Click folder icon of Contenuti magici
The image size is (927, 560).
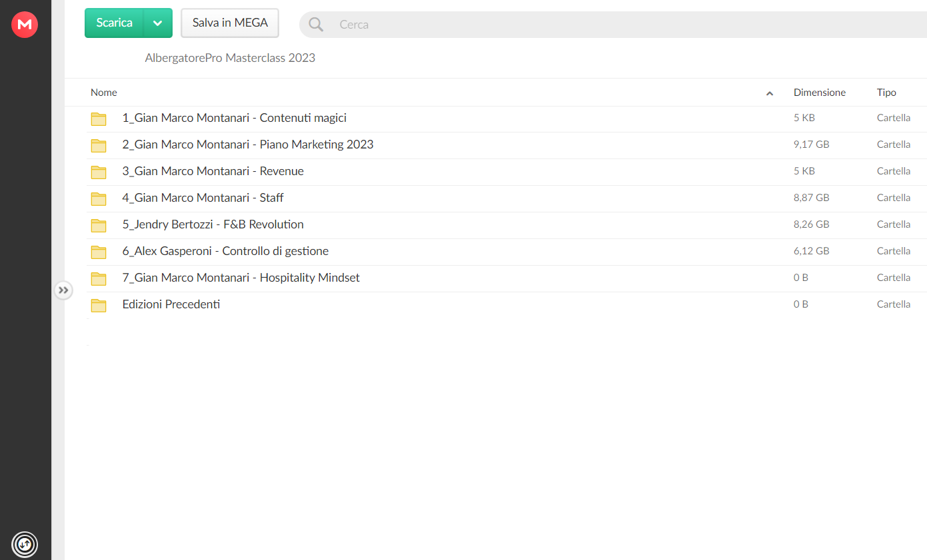[x=99, y=119]
